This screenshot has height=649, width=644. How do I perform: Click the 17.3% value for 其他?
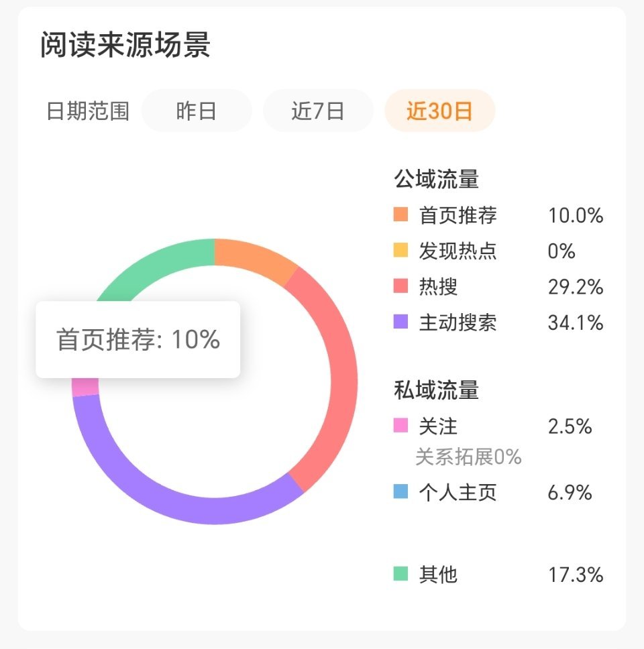(x=574, y=575)
